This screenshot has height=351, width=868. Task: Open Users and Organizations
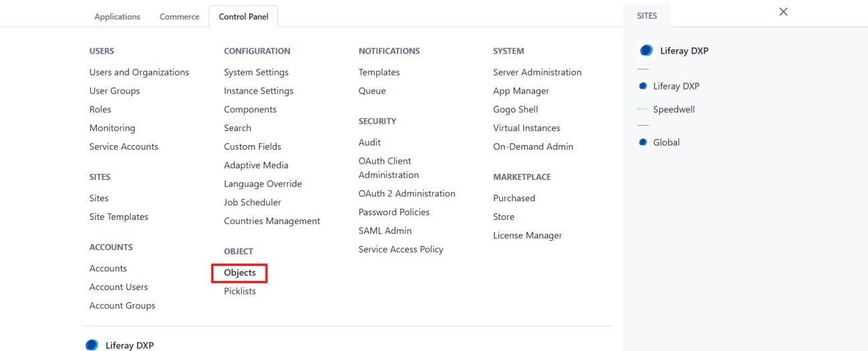[x=139, y=72]
